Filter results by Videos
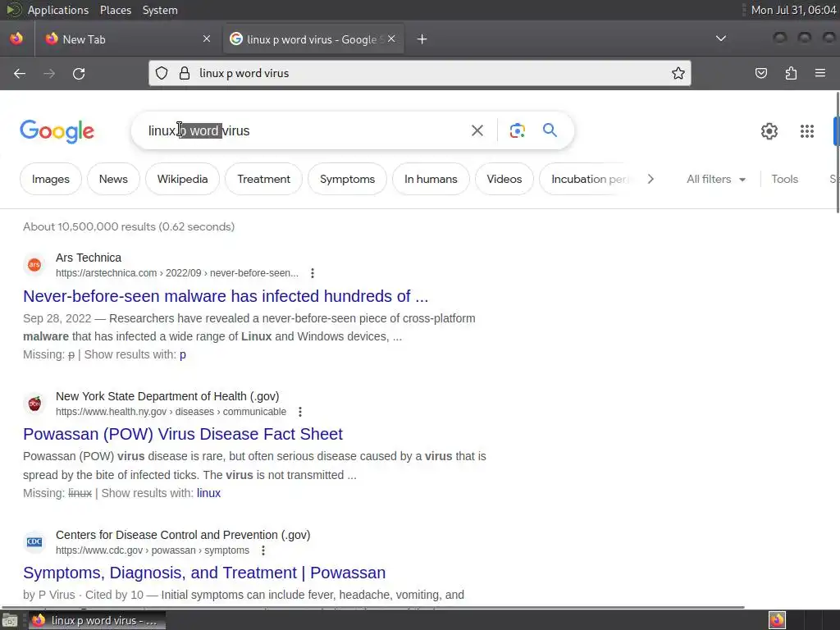840x630 pixels. click(504, 180)
